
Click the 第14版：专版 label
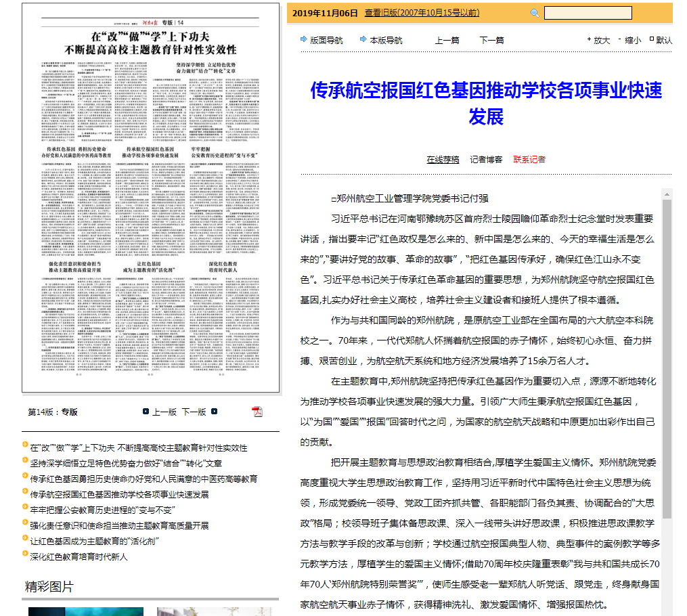click(53, 412)
